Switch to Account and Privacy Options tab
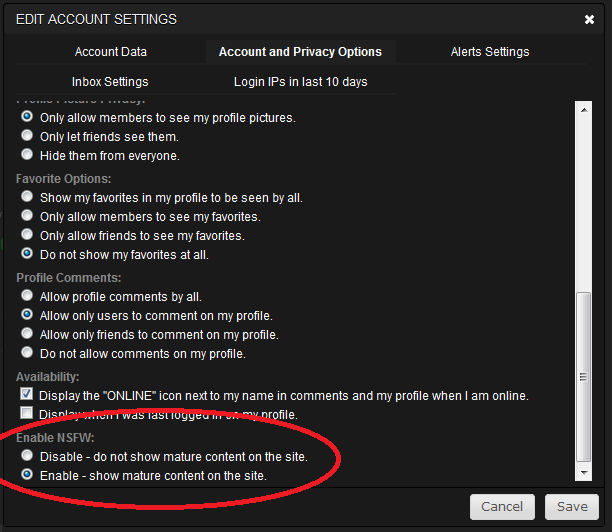 300,52
